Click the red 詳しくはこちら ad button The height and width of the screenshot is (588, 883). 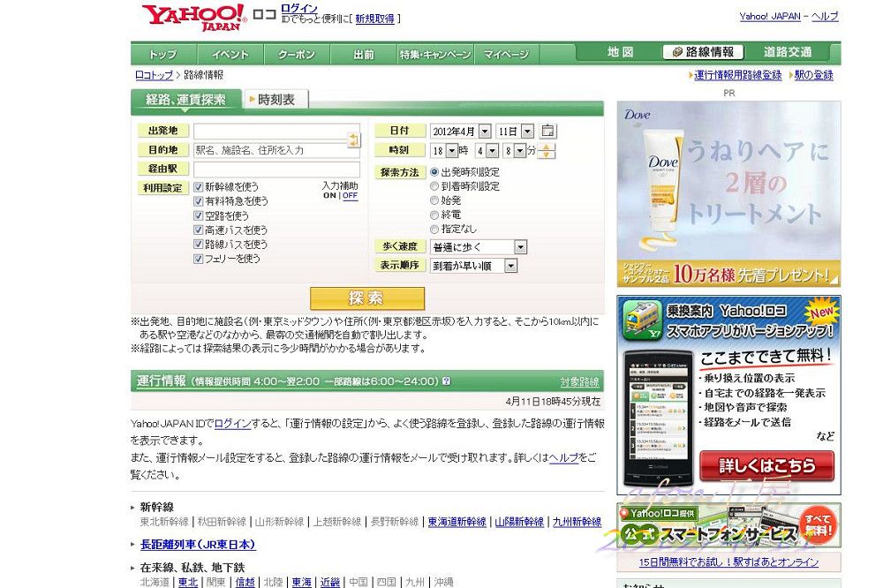766,465
